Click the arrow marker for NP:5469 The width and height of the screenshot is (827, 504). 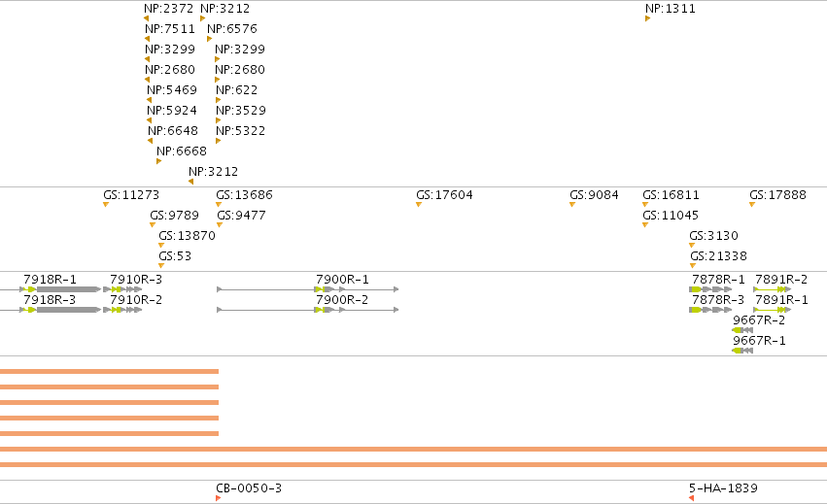pos(150,100)
